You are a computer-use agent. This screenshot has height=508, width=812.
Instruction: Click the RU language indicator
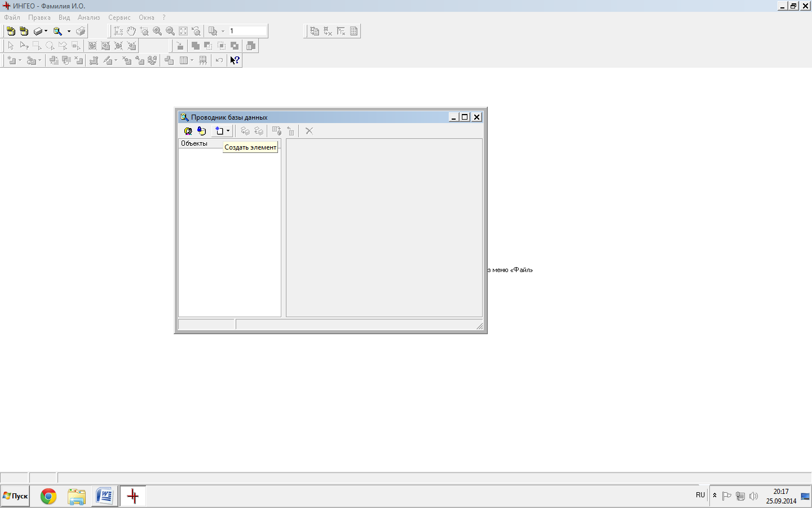click(x=700, y=495)
